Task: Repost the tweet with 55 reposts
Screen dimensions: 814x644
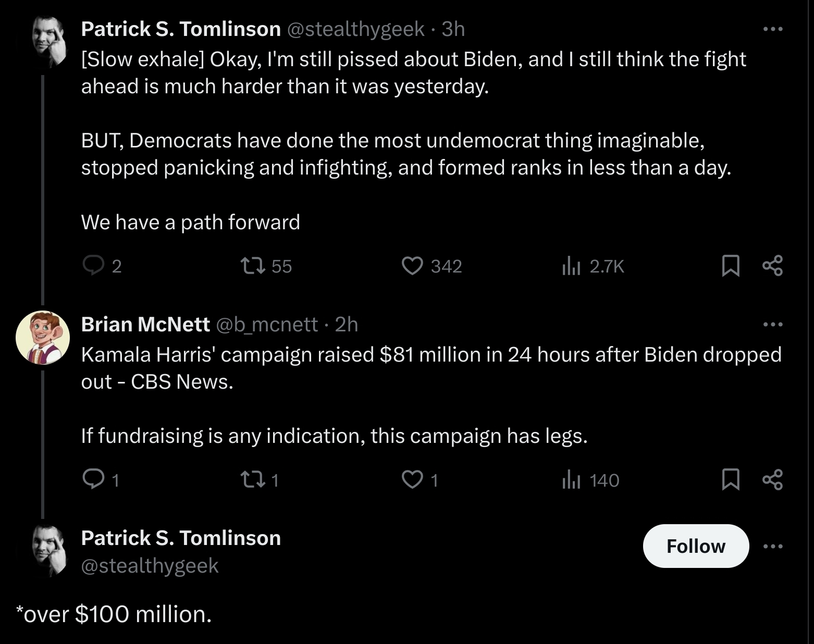Action: click(x=266, y=266)
